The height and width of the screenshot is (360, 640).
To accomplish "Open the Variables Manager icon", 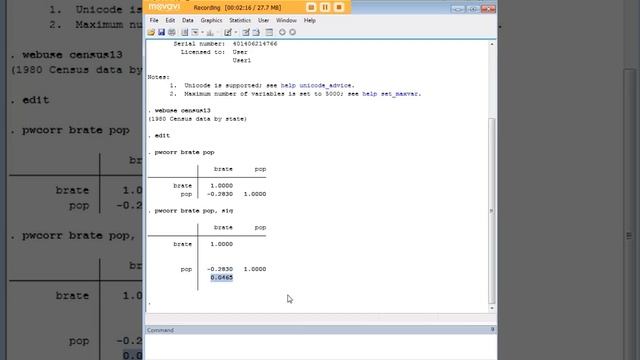I will click(x=269, y=32).
